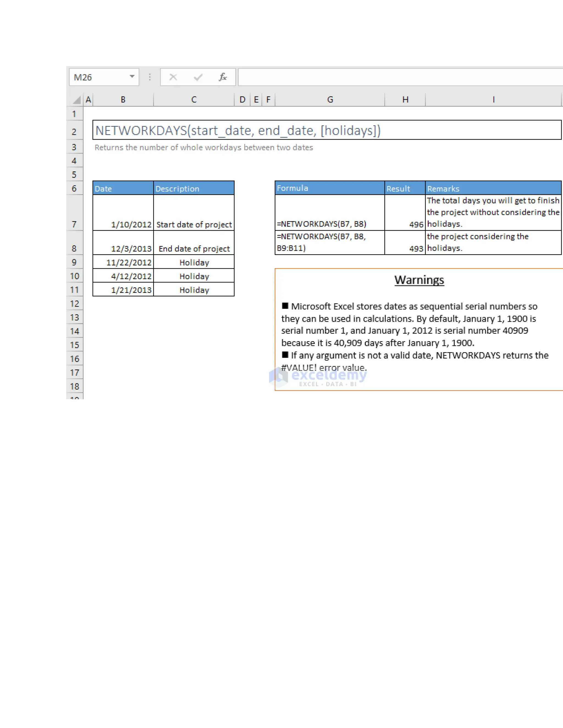Image resolution: width=563 pixels, height=728 pixels.
Task: Select row 16 header
Action: click(74, 359)
